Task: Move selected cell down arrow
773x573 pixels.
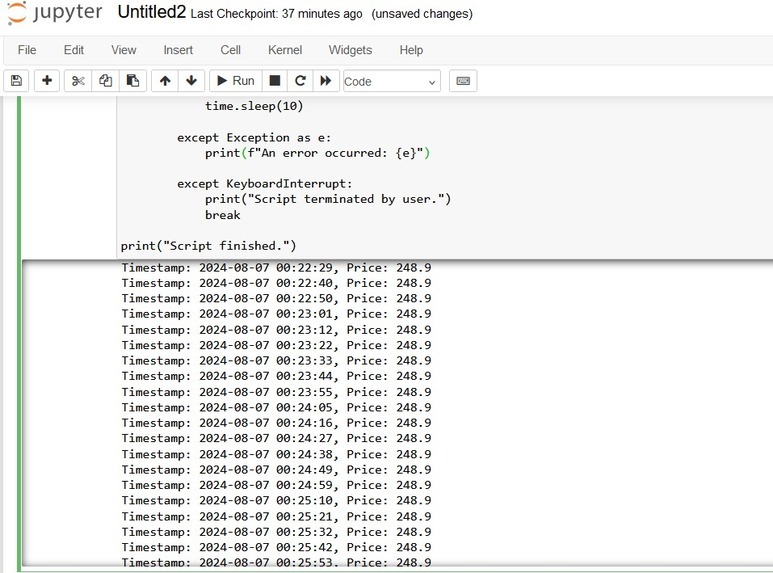Action: click(x=191, y=81)
